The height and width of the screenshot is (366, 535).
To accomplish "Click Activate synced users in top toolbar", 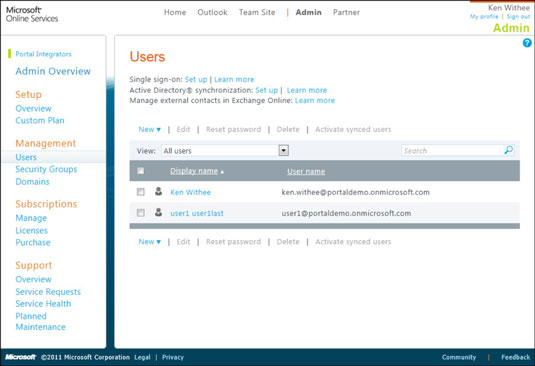I will coord(353,130).
